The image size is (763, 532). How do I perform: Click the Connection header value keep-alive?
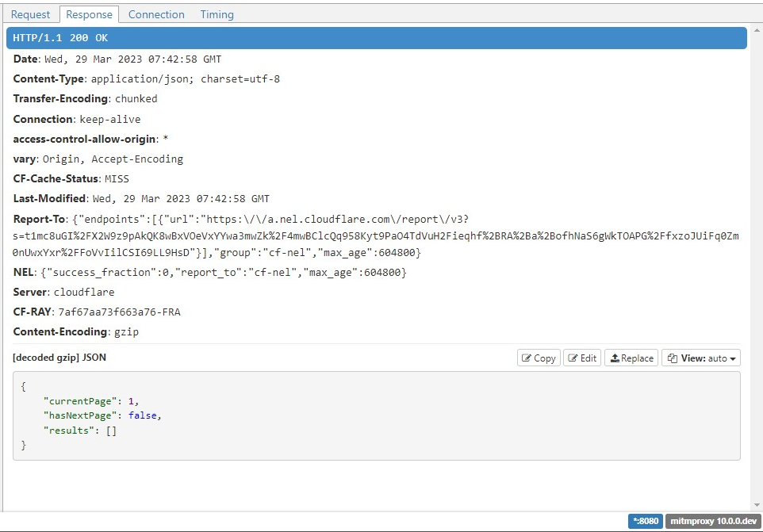click(110, 119)
